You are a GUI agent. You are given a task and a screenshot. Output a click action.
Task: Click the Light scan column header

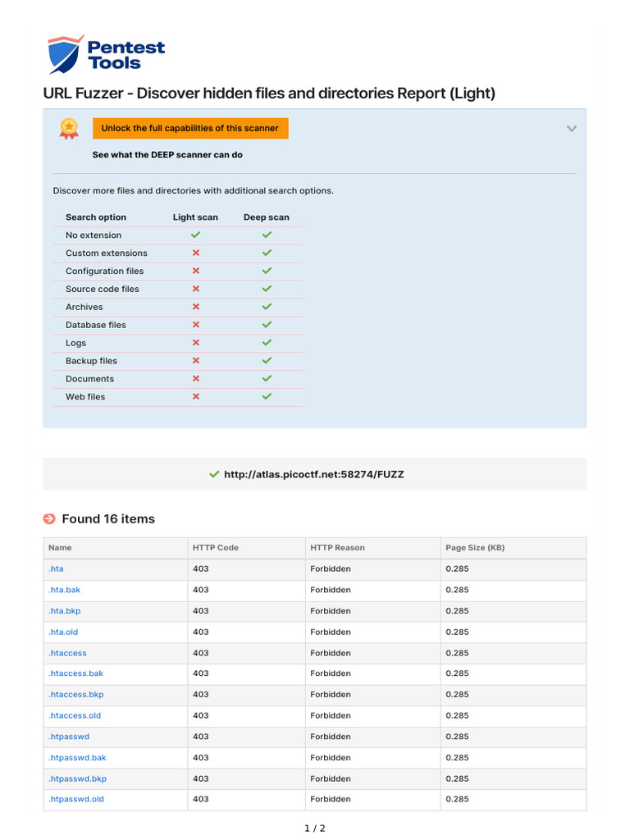click(195, 217)
